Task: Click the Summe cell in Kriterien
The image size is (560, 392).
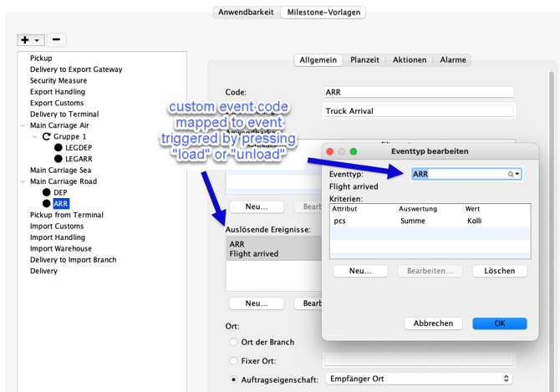Action: point(413,221)
